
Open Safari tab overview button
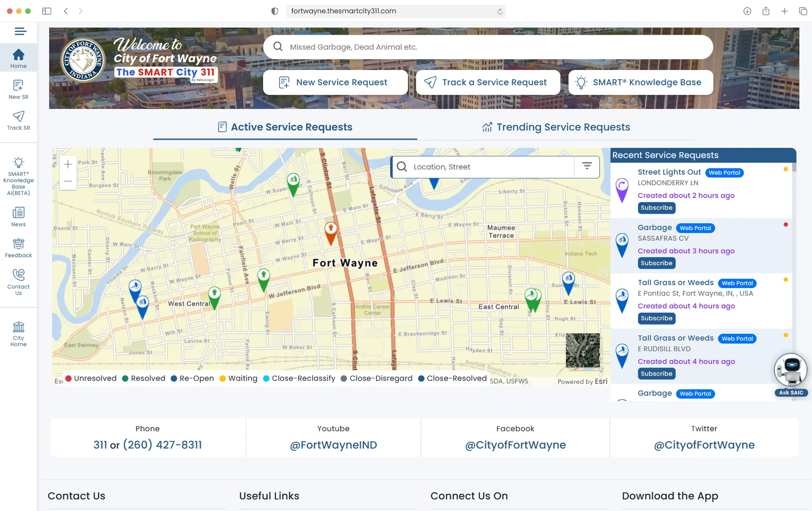(x=803, y=11)
